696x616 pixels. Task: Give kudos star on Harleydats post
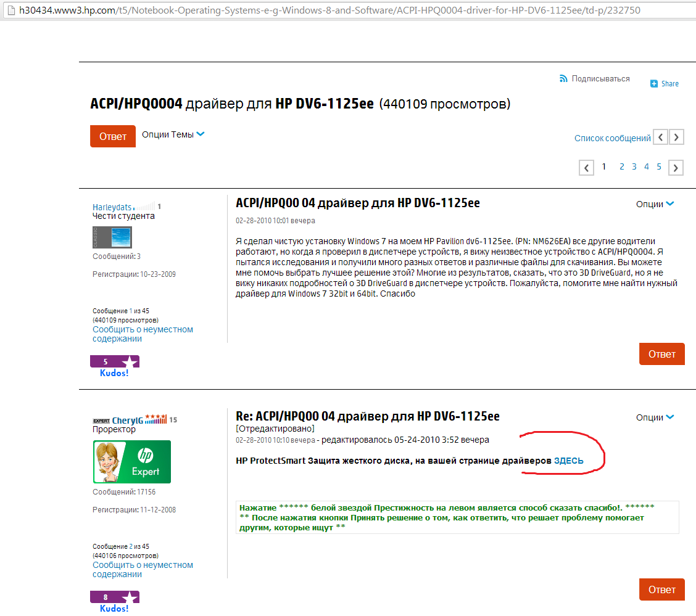point(129,361)
